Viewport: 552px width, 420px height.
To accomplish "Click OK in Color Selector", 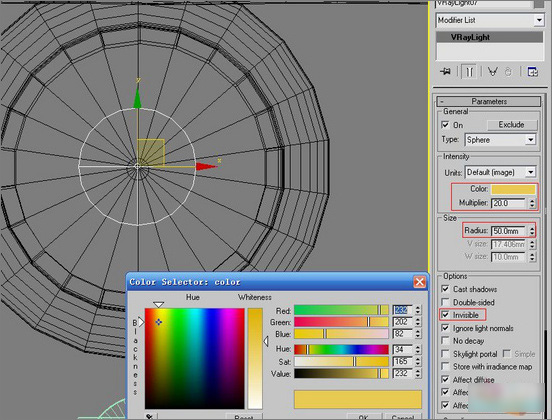I will tap(364, 417).
